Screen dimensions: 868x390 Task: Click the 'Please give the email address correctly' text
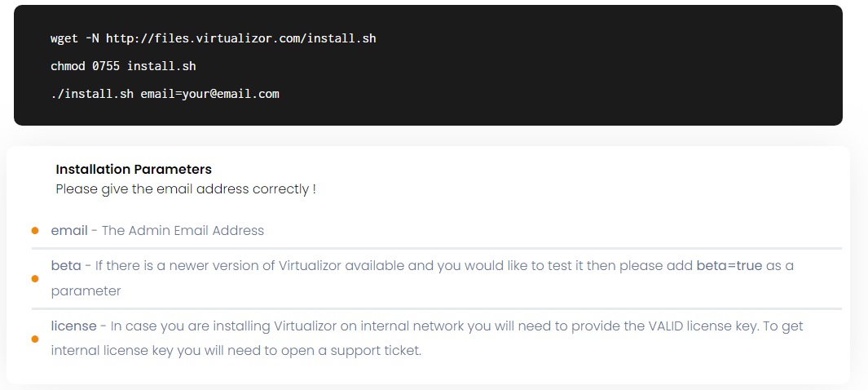(x=186, y=189)
